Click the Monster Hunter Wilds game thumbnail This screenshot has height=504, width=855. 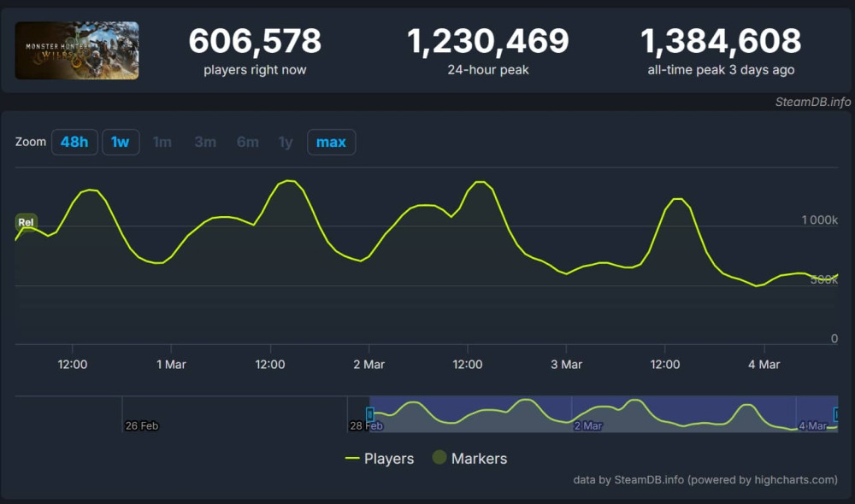point(77,50)
